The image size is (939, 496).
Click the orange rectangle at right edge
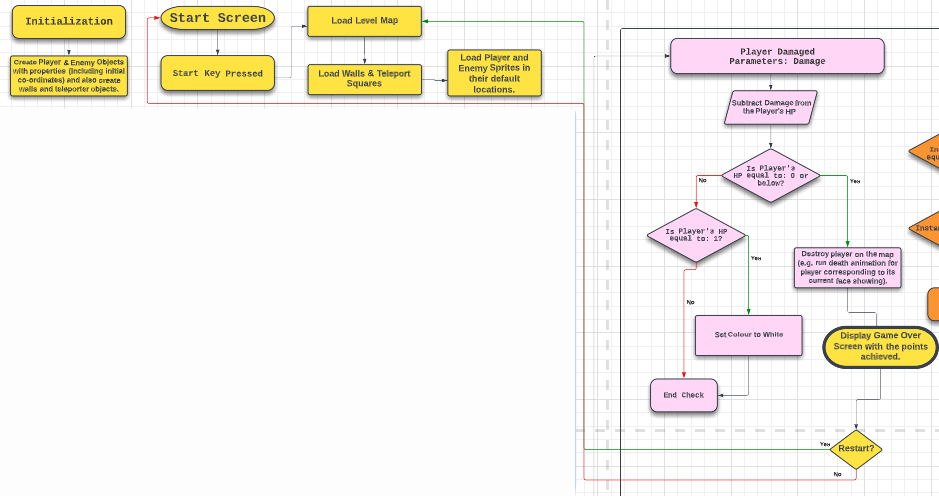coord(933,304)
